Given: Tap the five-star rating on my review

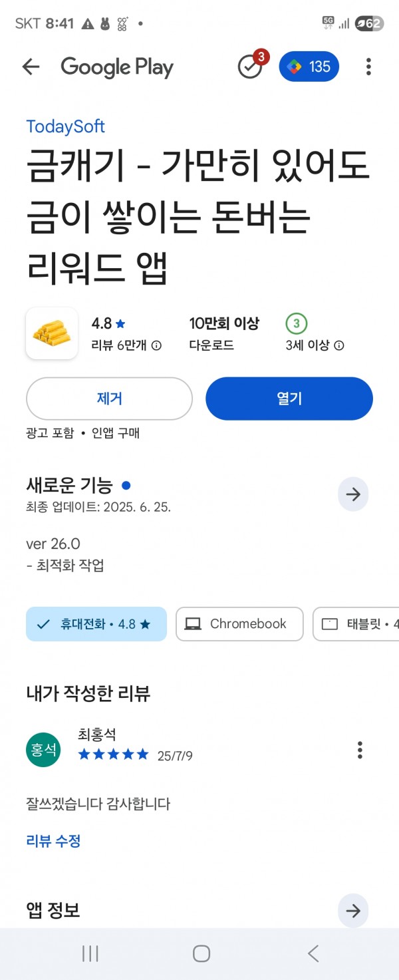Looking at the screenshot, I should (113, 754).
